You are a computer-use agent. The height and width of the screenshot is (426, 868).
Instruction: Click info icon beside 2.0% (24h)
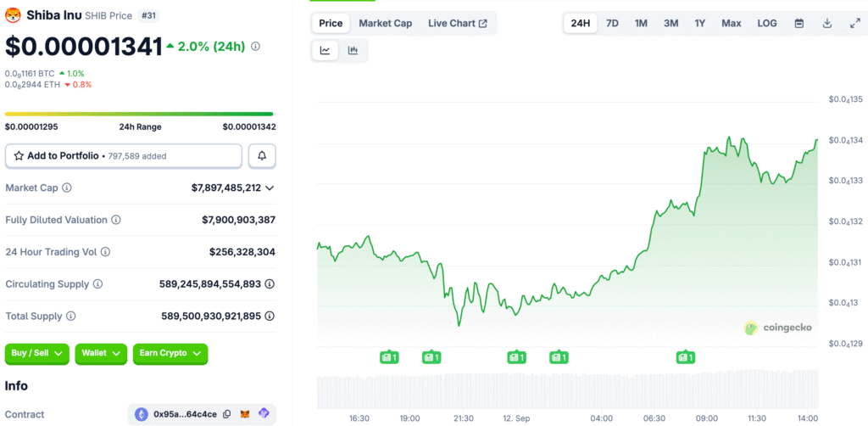click(255, 47)
